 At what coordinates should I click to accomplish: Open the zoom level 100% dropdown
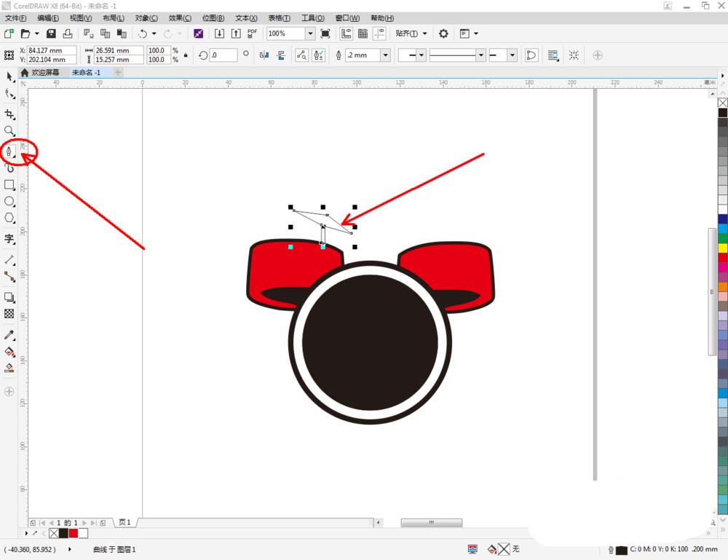pos(310,33)
